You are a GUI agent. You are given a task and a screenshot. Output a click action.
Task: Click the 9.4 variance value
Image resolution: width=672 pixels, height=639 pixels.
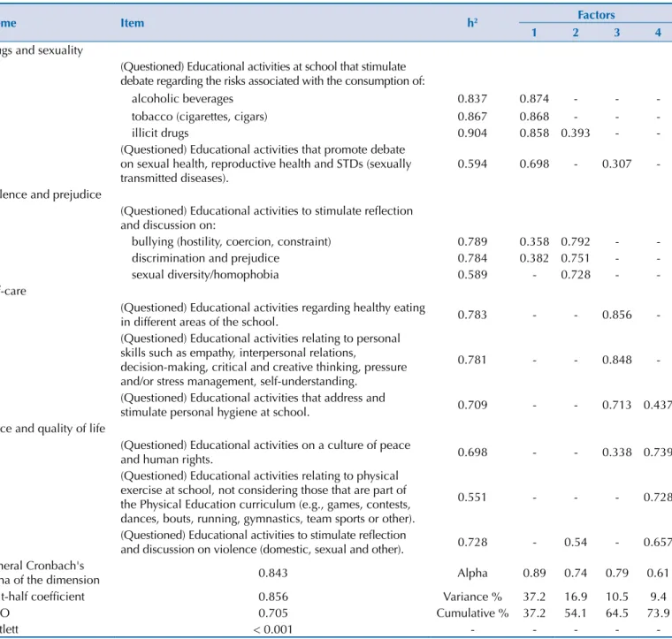pyautogui.click(x=658, y=597)
